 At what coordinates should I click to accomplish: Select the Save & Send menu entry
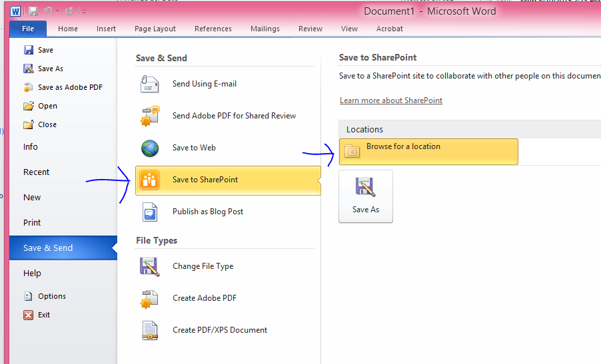tap(63, 248)
